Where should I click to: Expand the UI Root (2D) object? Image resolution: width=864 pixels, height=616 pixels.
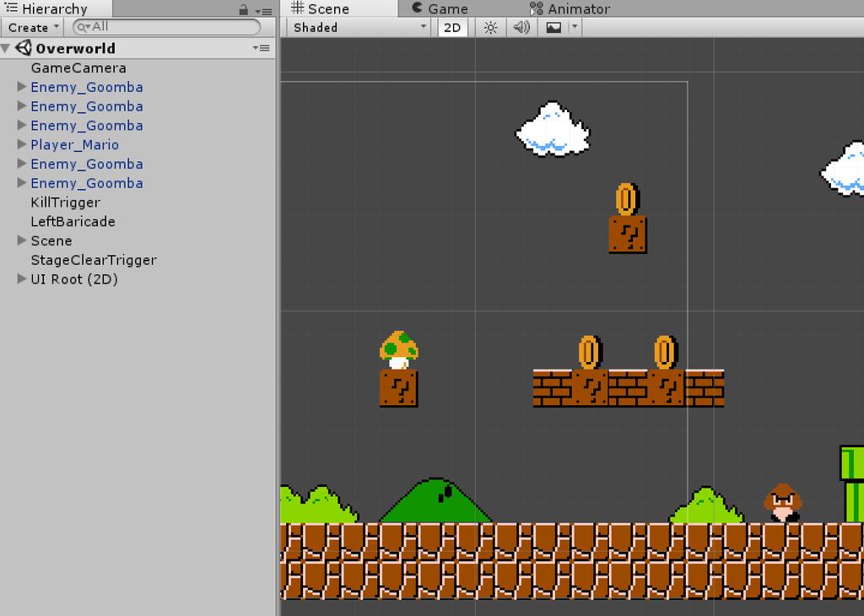[x=21, y=278]
